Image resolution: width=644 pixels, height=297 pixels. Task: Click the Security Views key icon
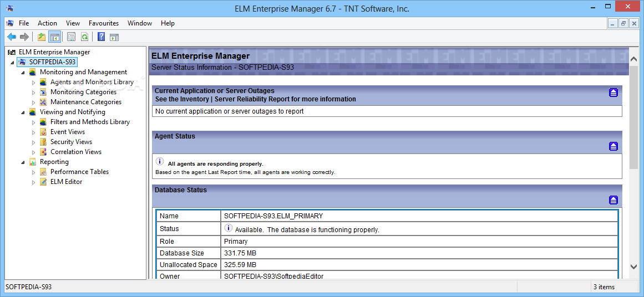click(x=43, y=142)
